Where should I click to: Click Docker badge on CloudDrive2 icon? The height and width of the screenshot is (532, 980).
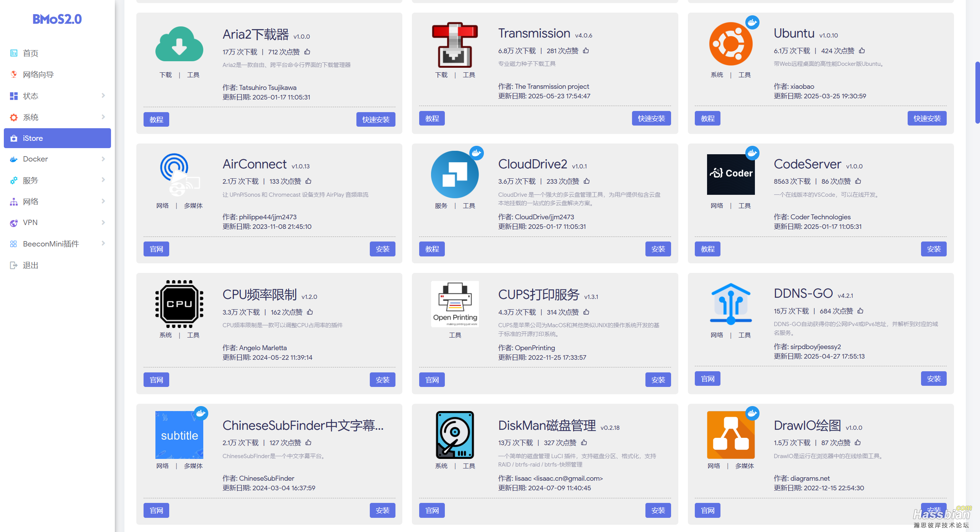476,153
